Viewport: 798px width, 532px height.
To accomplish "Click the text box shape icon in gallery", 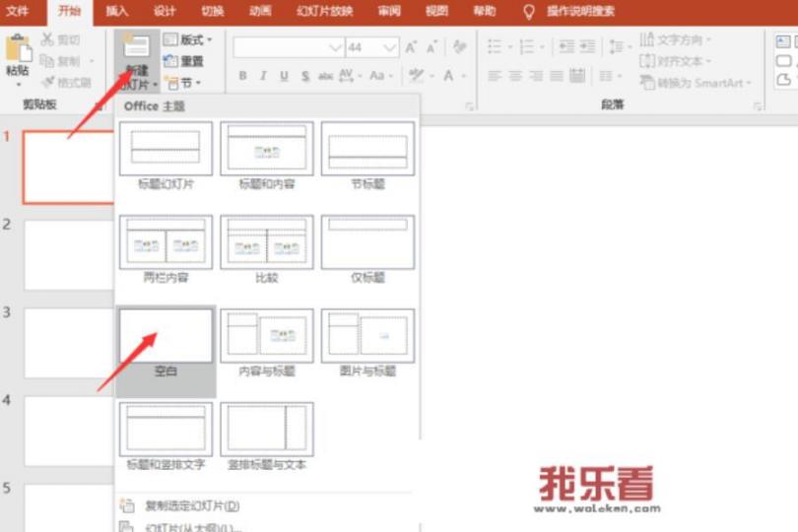I will [x=783, y=41].
